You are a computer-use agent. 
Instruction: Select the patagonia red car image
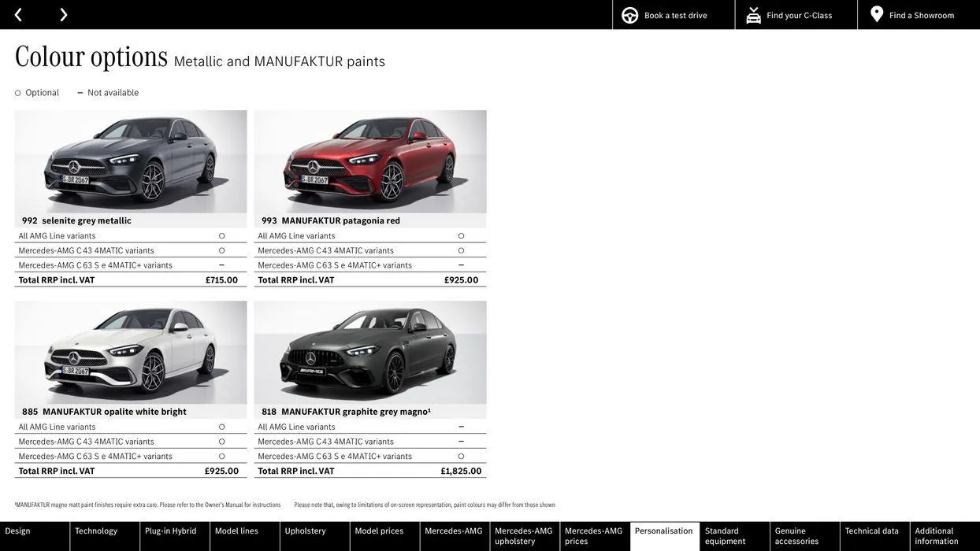(370, 161)
